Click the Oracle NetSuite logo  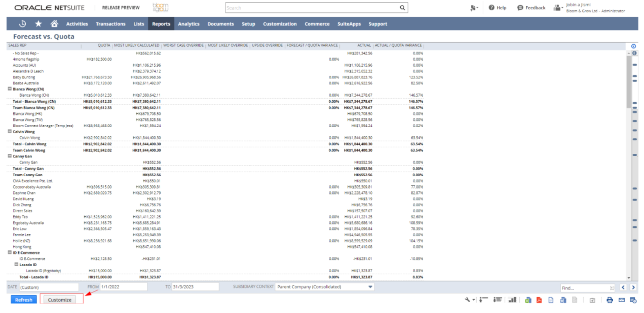click(x=49, y=8)
